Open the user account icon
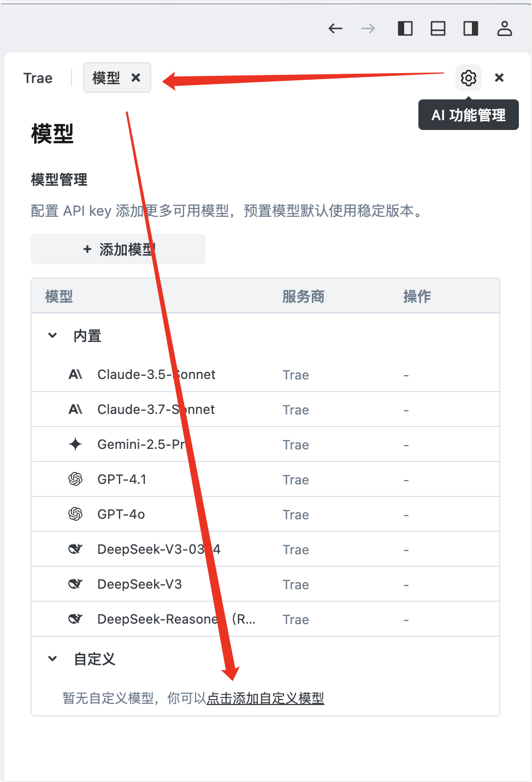Screen dimensions: 532x782 (504, 28)
